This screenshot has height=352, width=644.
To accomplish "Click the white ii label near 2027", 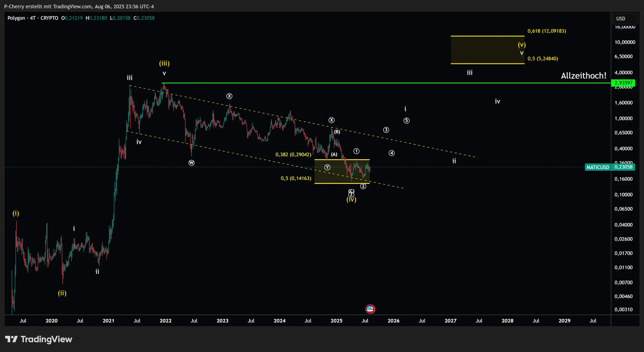I will [x=454, y=161].
